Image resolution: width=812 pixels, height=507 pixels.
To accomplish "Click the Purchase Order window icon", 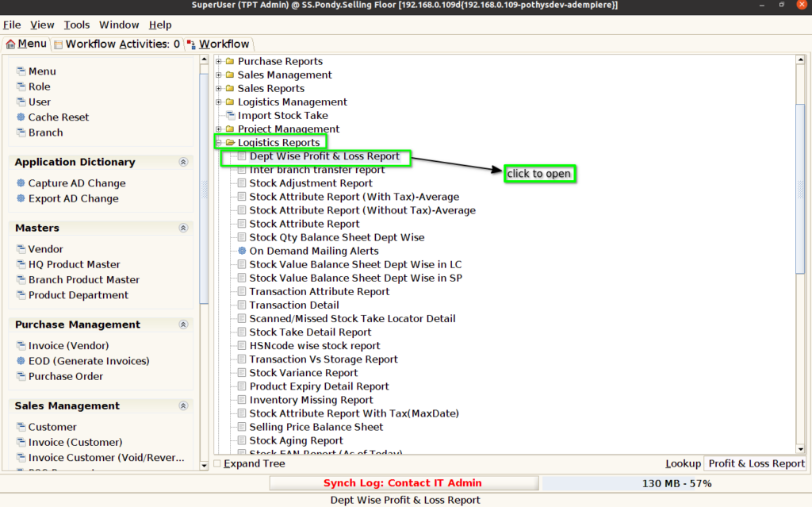I will point(21,376).
